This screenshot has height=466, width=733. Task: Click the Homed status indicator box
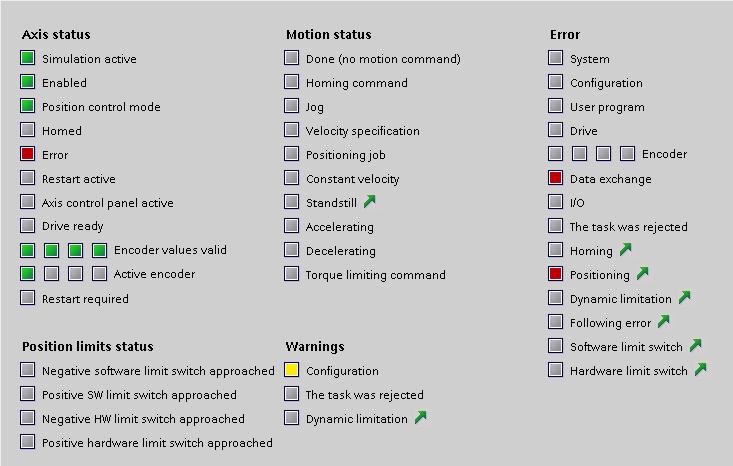tap(28, 129)
